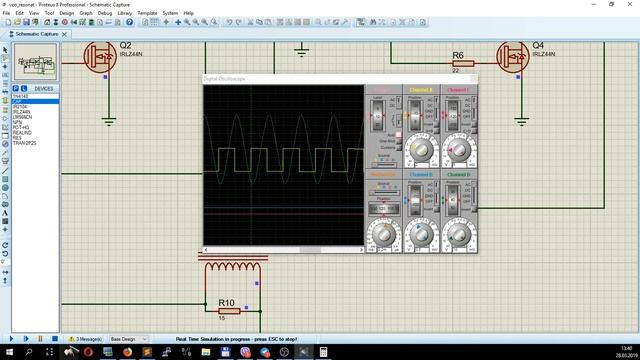Select POT-HG in the devices list

click(21, 127)
